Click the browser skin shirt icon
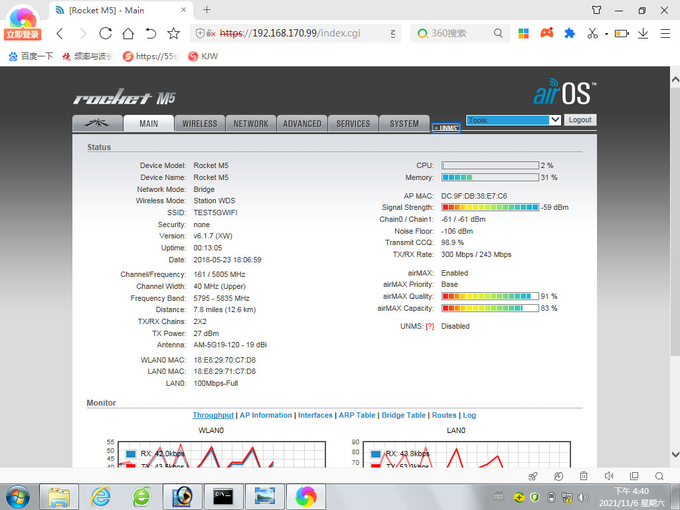680x510 pixels. click(597, 10)
